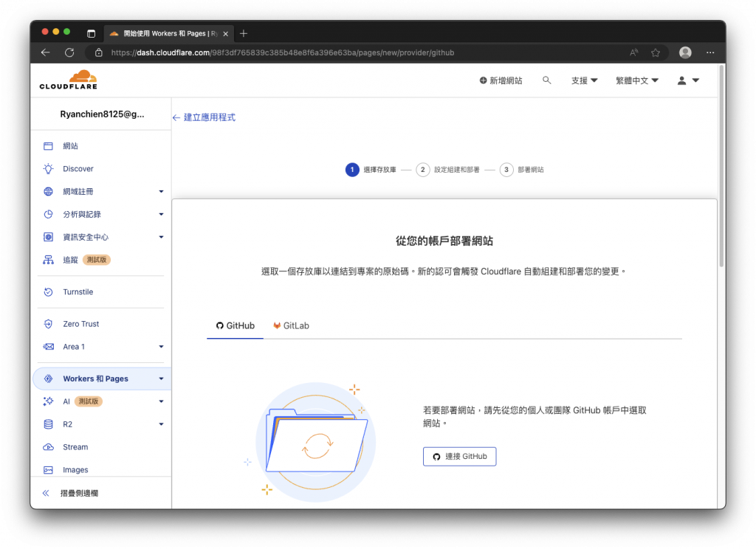Image resolution: width=756 pixels, height=549 pixels.
Task: Expand the 網域註冊 submenu arrow
Action: [x=161, y=191]
